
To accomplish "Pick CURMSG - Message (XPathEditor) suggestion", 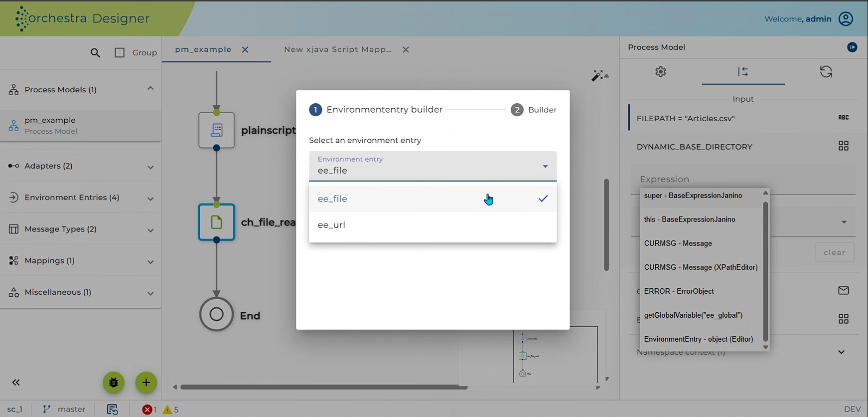I will click(x=701, y=267).
